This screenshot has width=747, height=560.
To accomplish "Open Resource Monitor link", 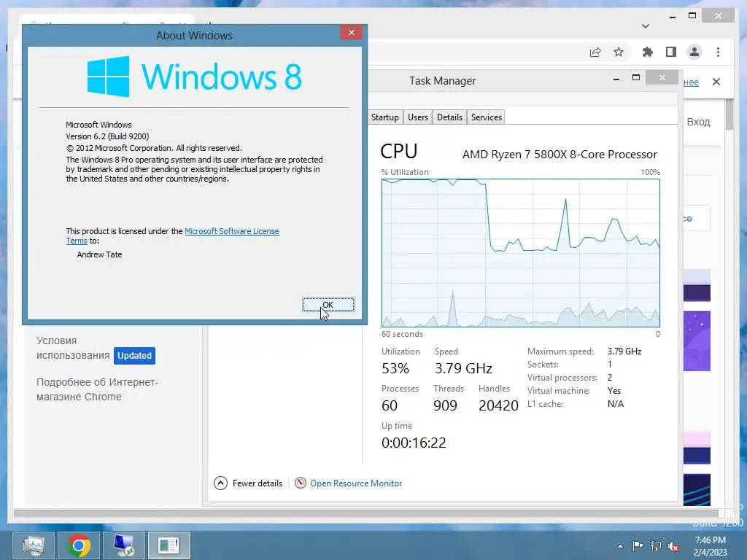I will [356, 483].
